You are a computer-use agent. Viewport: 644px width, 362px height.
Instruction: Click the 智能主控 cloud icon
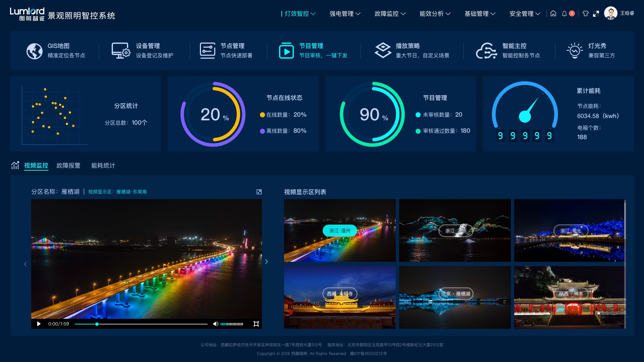(486, 51)
